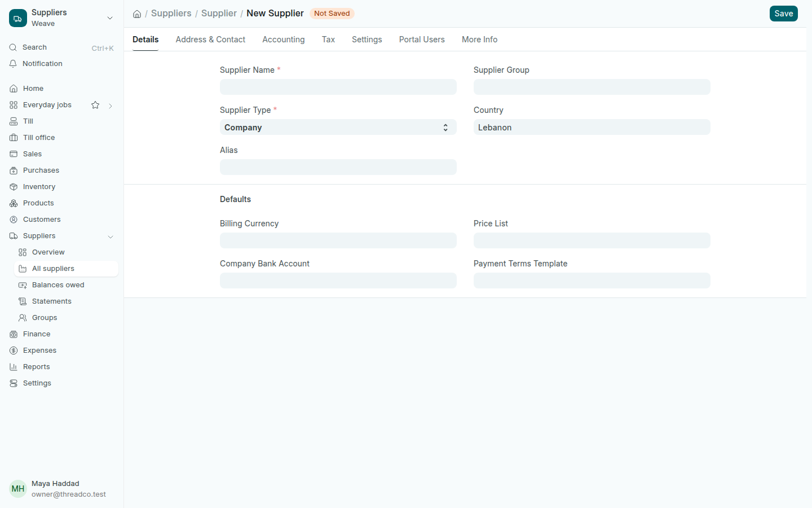Click the Suppliers truck app icon
This screenshot has height=508, width=812.
[18, 18]
